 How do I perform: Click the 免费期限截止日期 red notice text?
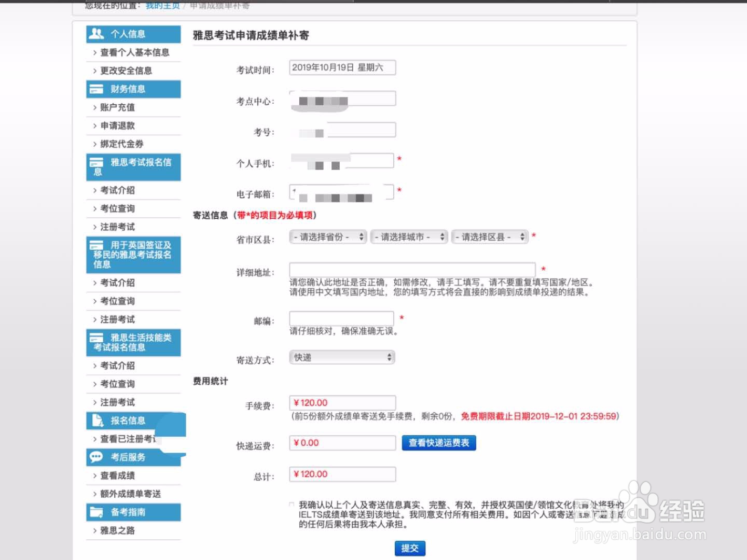[538, 416]
